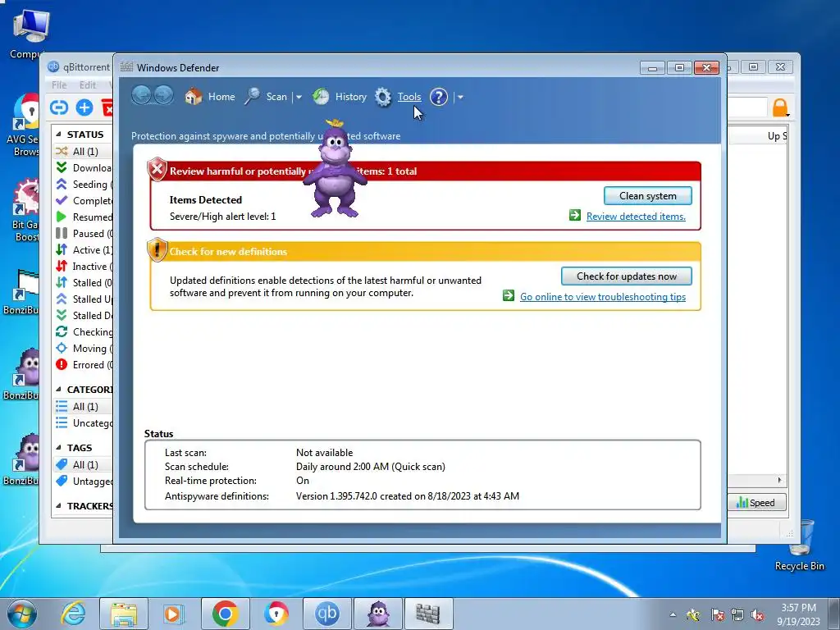Click the yellow warning shield icon
The image size is (840, 630).
[157, 249]
